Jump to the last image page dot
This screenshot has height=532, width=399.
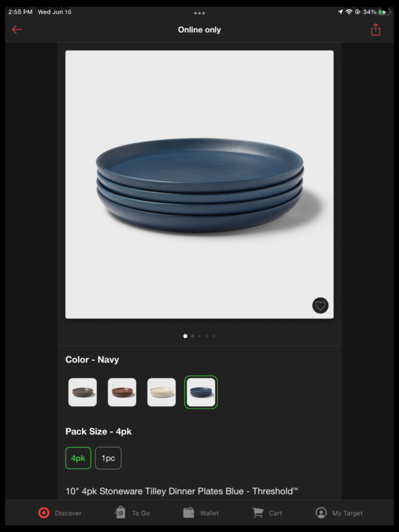point(214,336)
